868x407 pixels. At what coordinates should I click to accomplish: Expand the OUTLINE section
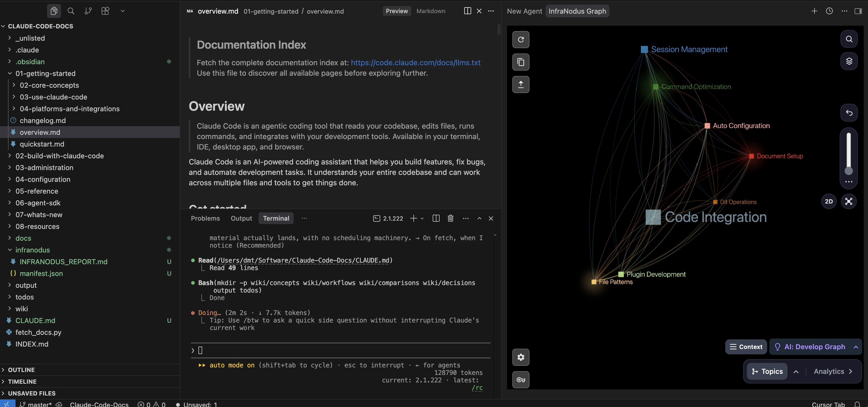(x=21, y=370)
